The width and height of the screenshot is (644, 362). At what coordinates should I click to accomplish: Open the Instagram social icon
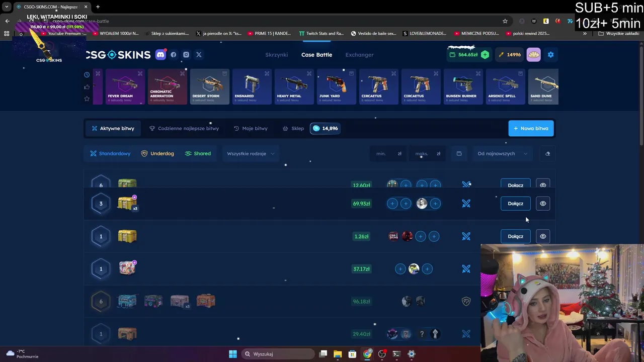point(186,55)
